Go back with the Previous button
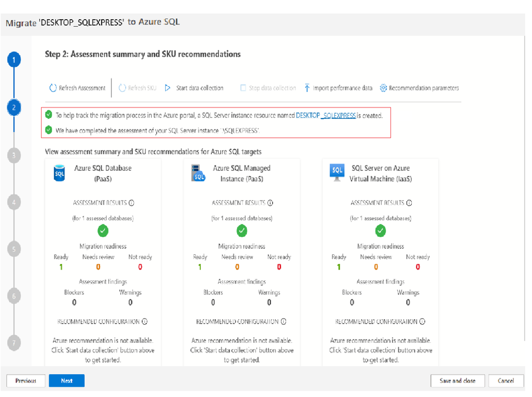 (x=26, y=381)
